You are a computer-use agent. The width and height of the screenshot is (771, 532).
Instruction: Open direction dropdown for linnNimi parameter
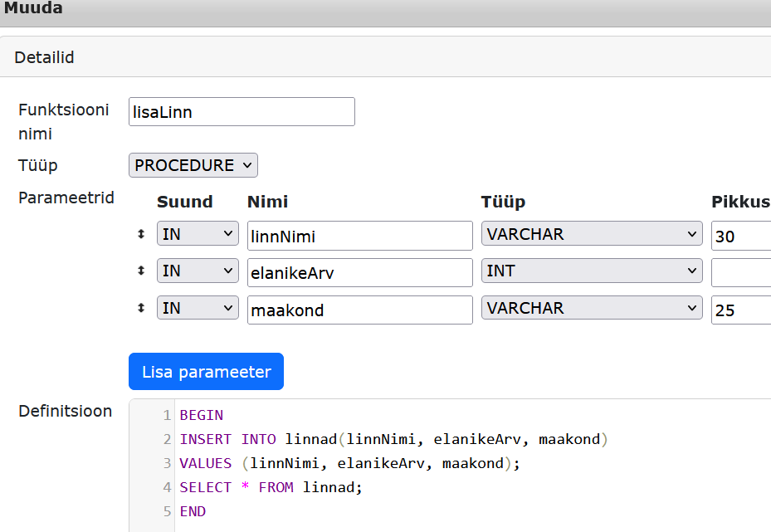[x=198, y=235]
